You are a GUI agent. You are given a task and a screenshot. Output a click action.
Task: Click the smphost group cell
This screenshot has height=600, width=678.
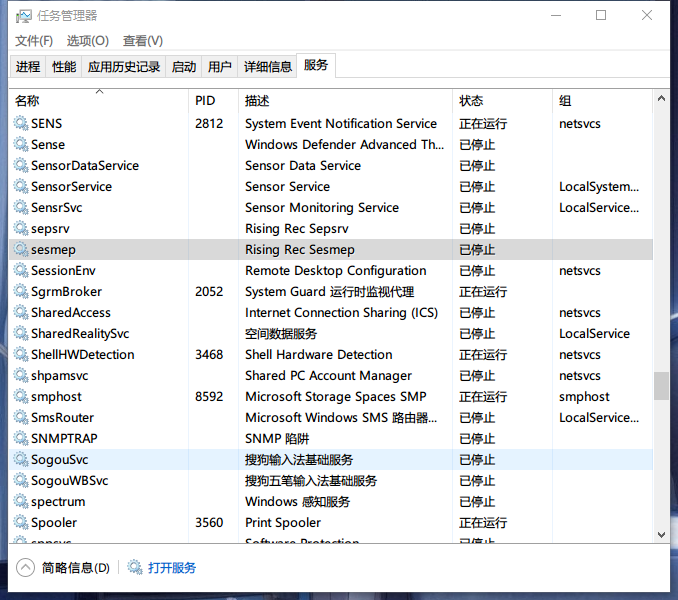(x=584, y=396)
